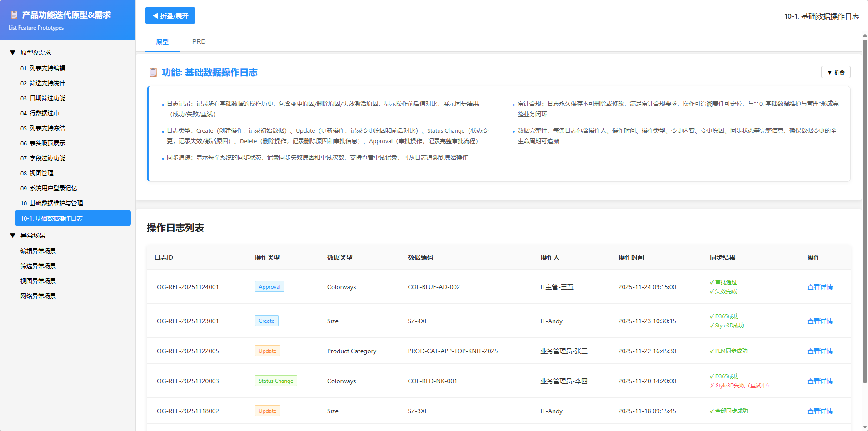Open 01. 列表支持编辑 in sidebar
This screenshot has width=868, height=431.
(43, 68)
